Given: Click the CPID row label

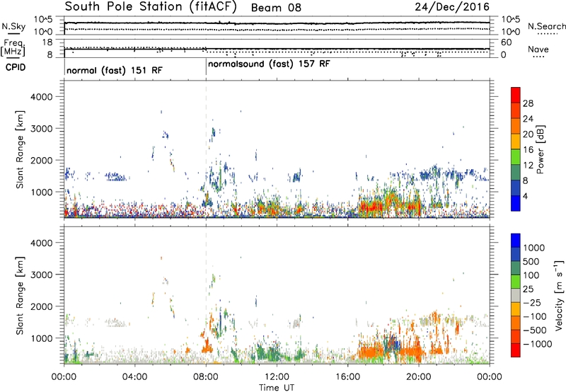Looking at the screenshot, I should coord(16,67).
